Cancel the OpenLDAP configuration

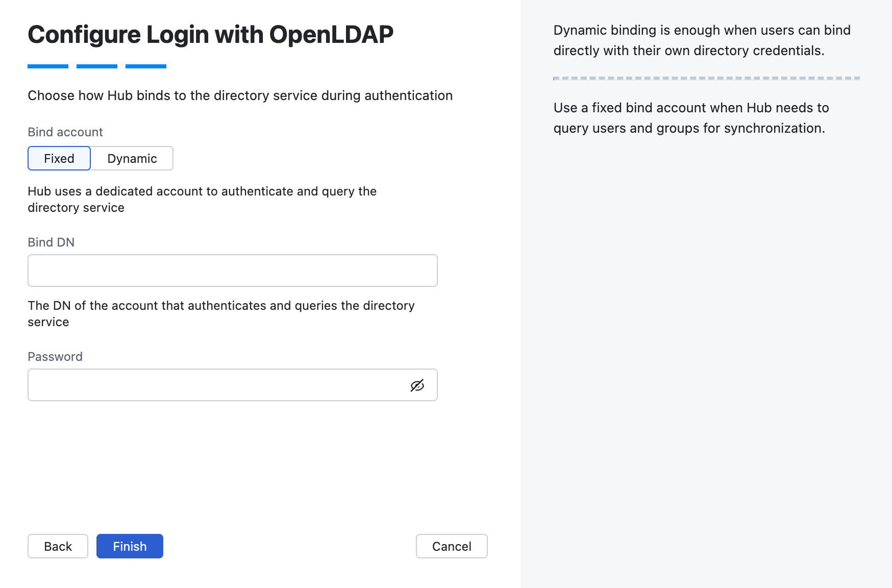pos(452,546)
